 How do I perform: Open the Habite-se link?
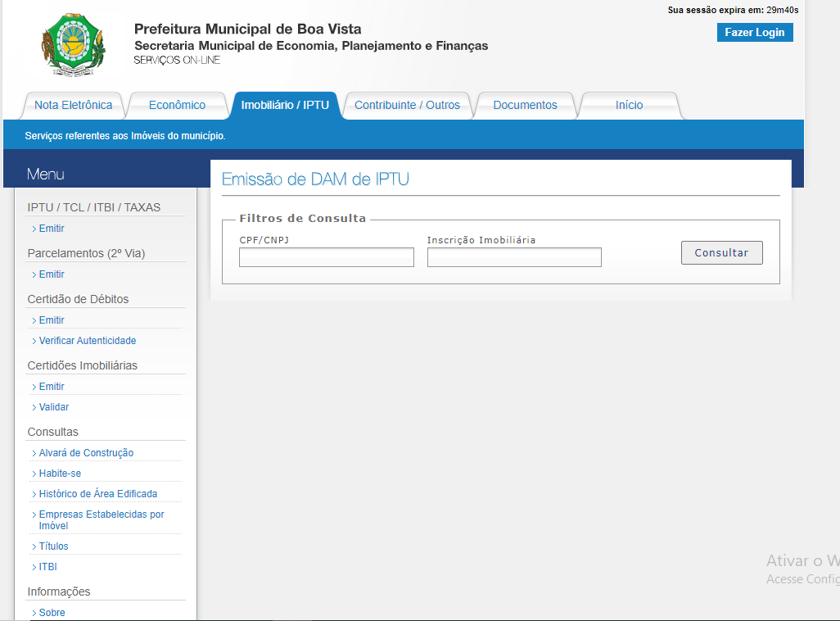[x=60, y=474]
